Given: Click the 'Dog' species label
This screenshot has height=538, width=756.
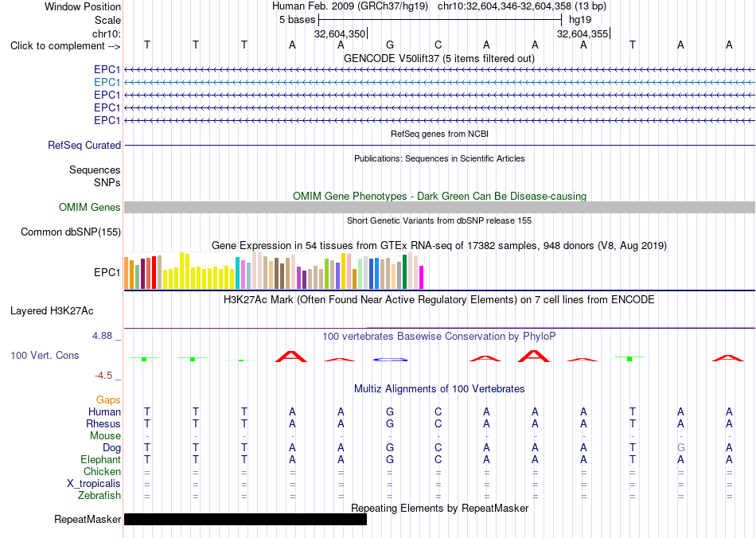Looking at the screenshot, I should tap(111, 448).
